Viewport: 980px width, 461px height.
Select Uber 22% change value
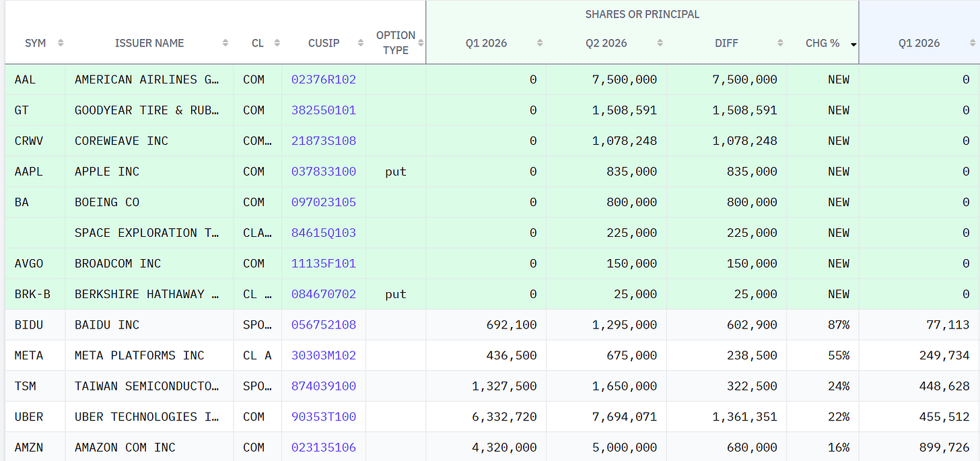(839, 417)
